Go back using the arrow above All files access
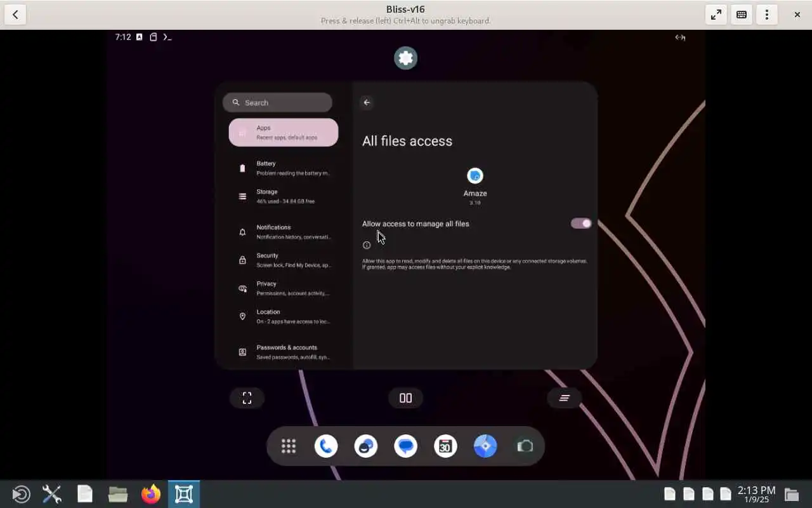The image size is (812, 508). pyautogui.click(x=367, y=102)
